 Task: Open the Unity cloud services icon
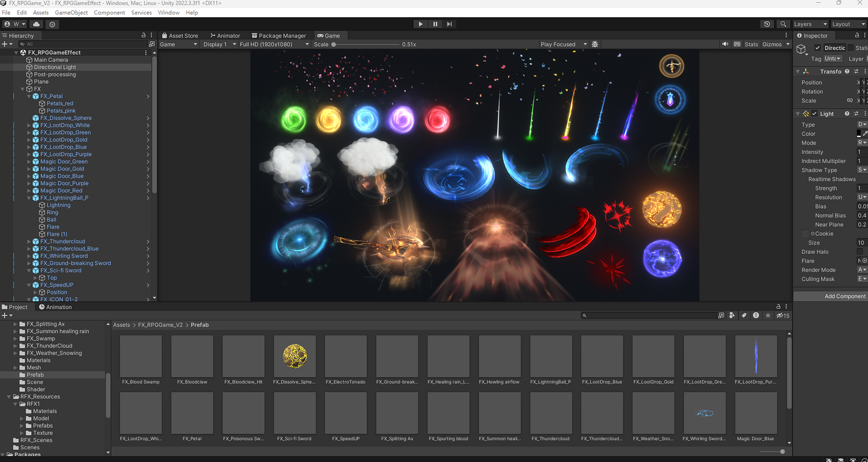coord(36,24)
